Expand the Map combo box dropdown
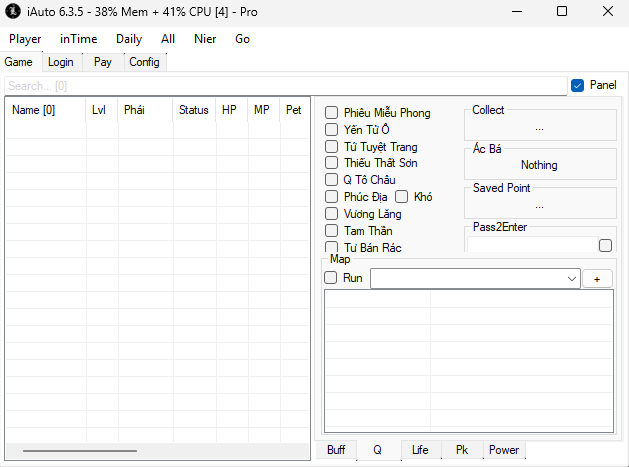Screen dimensions: 629x467 coord(571,279)
